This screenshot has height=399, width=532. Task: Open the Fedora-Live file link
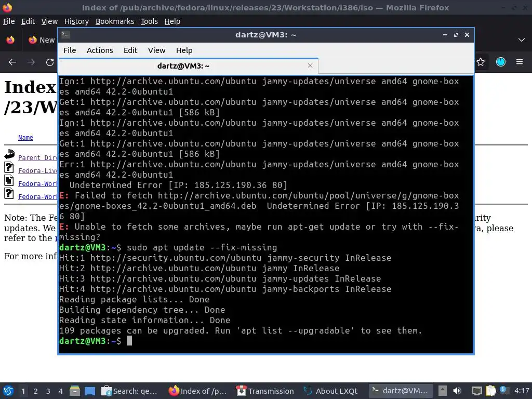click(37, 170)
